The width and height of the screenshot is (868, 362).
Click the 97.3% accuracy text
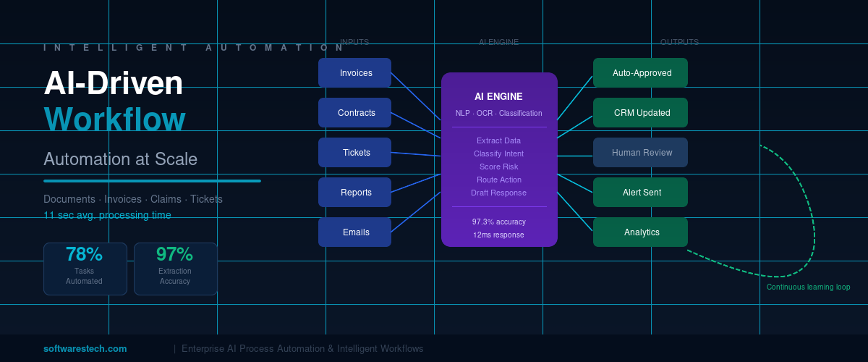498,222
